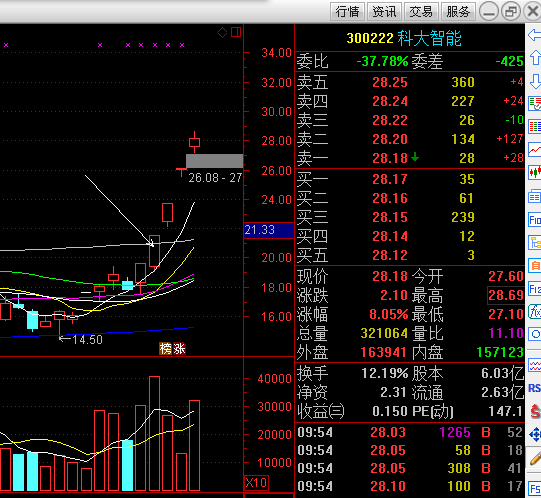Click the back (left arrow) sidebar icon
The height and width of the screenshot is (498, 541).
[534, 35]
